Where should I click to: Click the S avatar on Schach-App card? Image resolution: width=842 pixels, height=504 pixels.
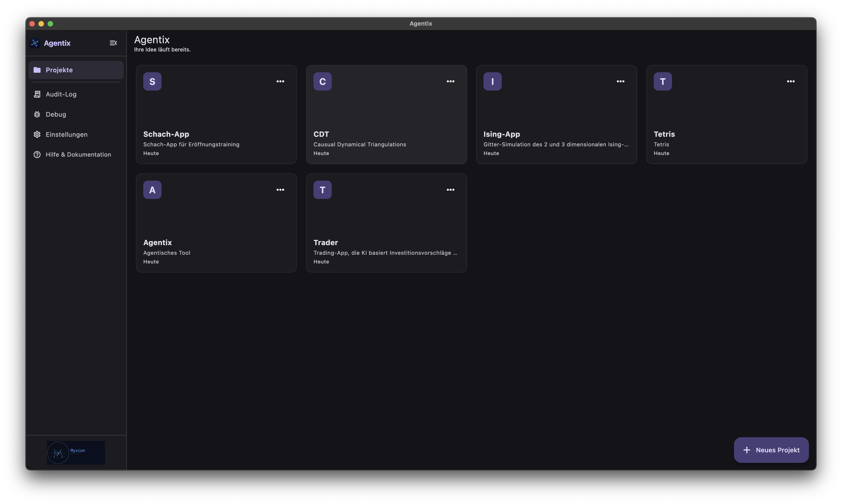(152, 81)
